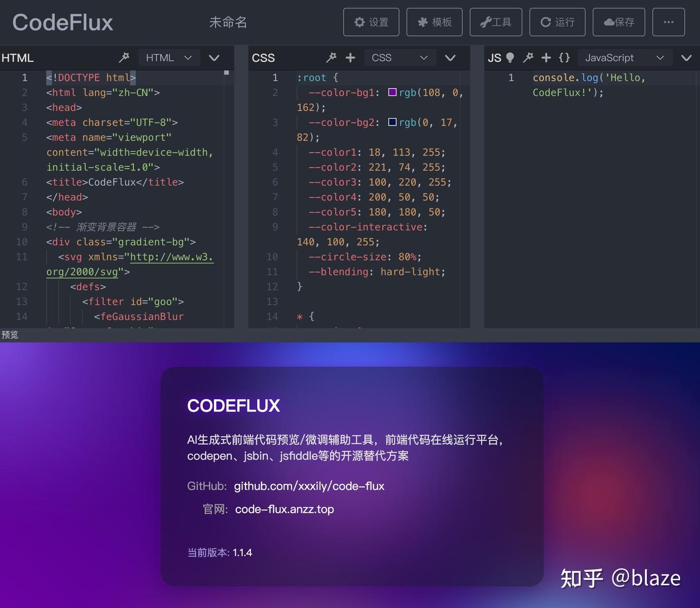Viewport: 700px width, 608px height.
Task: Click the 运行 run button with refresh icon
Action: point(557,22)
